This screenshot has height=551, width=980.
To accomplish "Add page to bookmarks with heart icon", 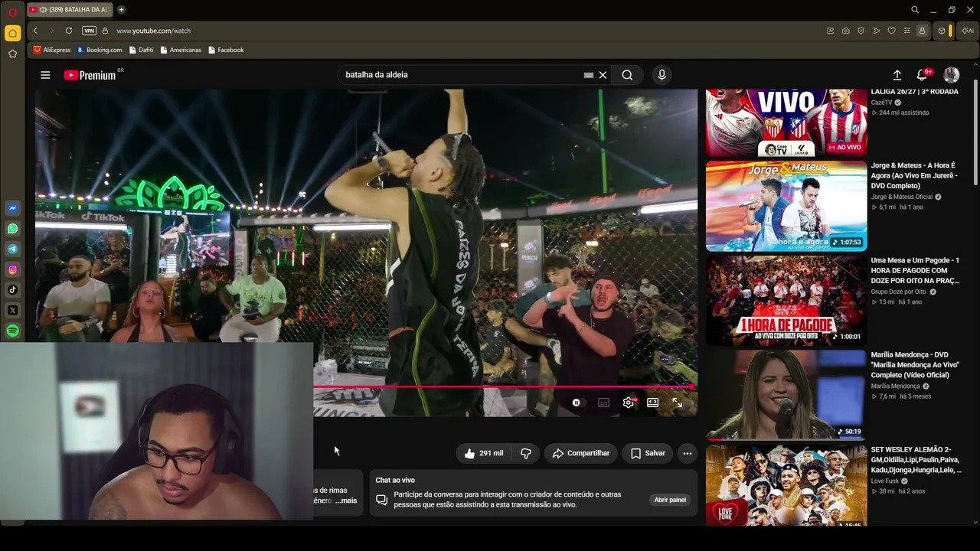I will tap(891, 31).
